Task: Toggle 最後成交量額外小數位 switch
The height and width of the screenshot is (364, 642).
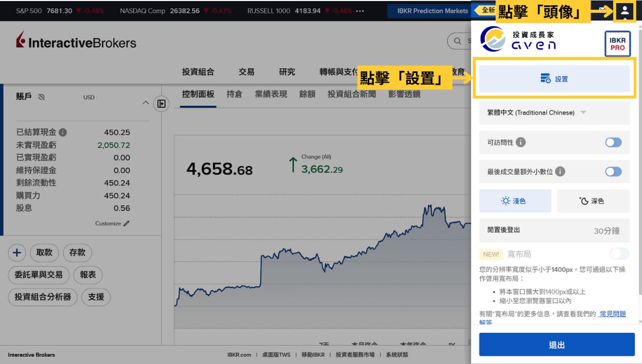Action: 613,171
